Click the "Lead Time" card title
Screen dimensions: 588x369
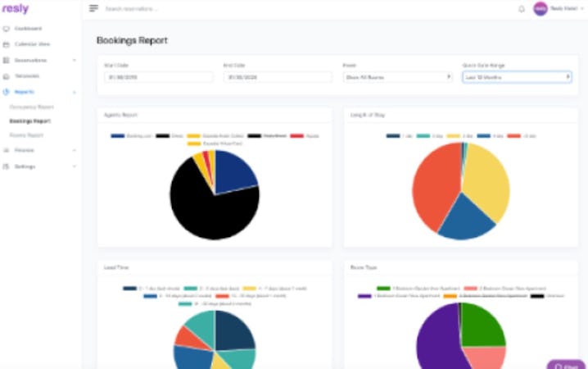tap(116, 267)
